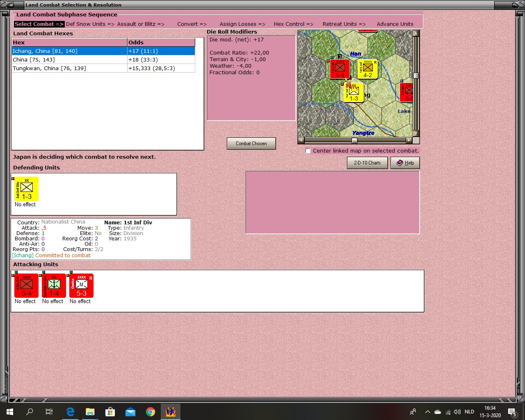Click the yellow 14th Inf 4-2 counter on map
Viewport: 525px width, 420px height.
pos(368,69)
